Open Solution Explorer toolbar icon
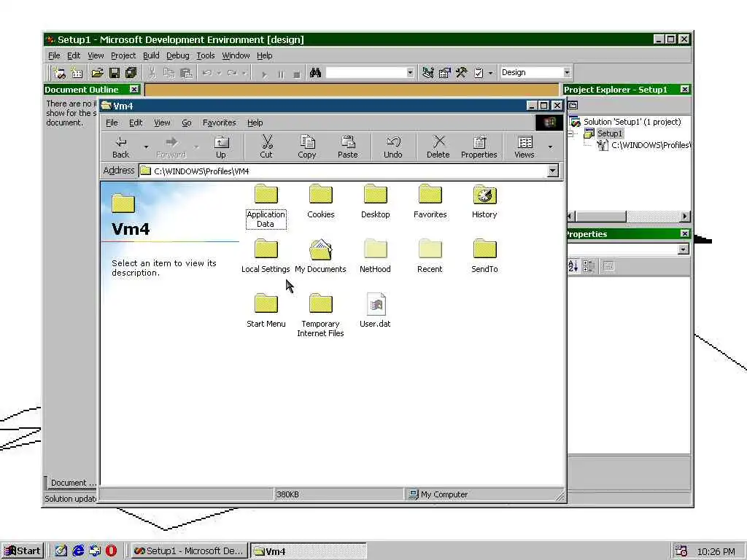 [x=427, y=73]
